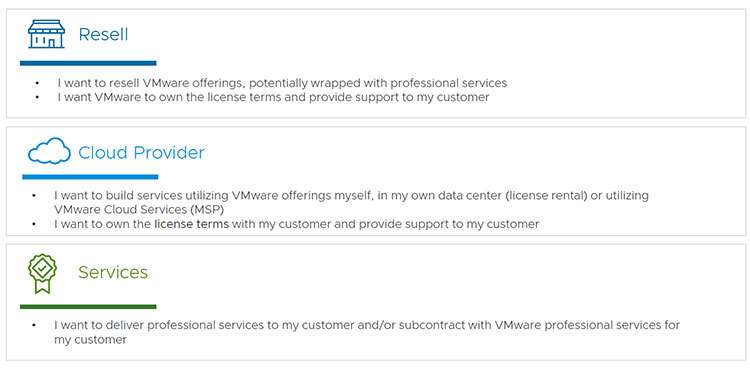Image resolution: width=750 pixels, height=368 pixels.
Task: Click the bullet before 'I want to deliver'
Action: tap(34, 325)
